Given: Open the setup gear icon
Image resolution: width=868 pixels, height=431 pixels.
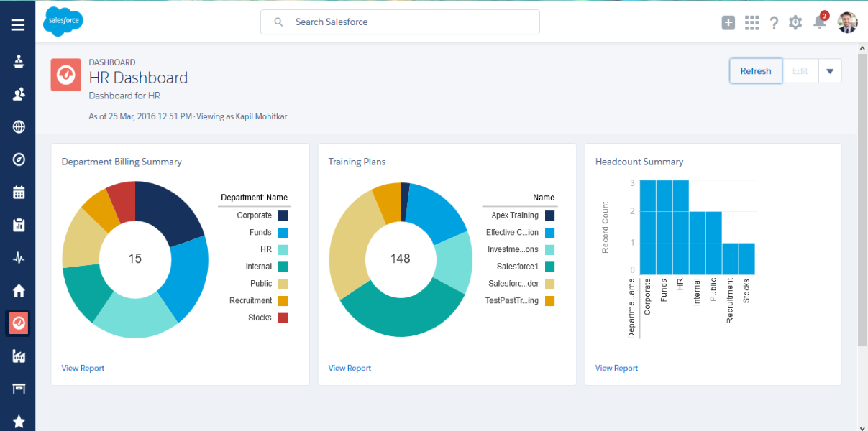Looking at the screenshot, I should click(x=795, y=22).
